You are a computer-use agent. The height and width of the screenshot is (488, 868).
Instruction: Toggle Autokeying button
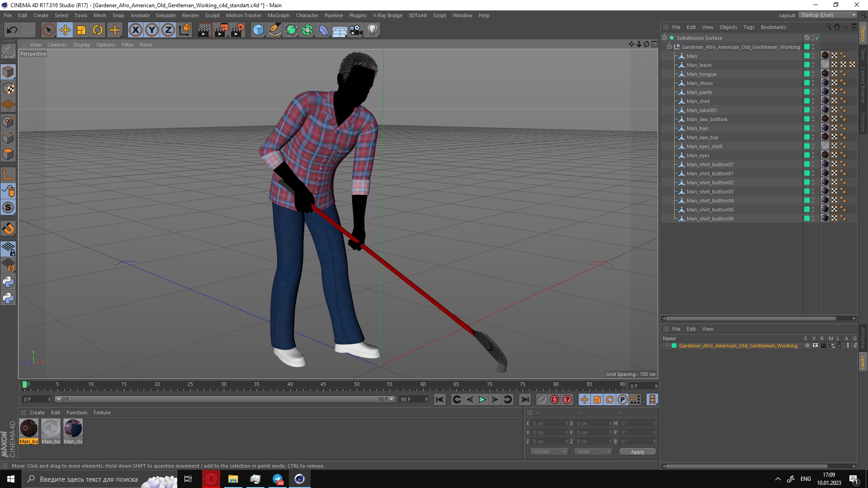click(554, 399)
